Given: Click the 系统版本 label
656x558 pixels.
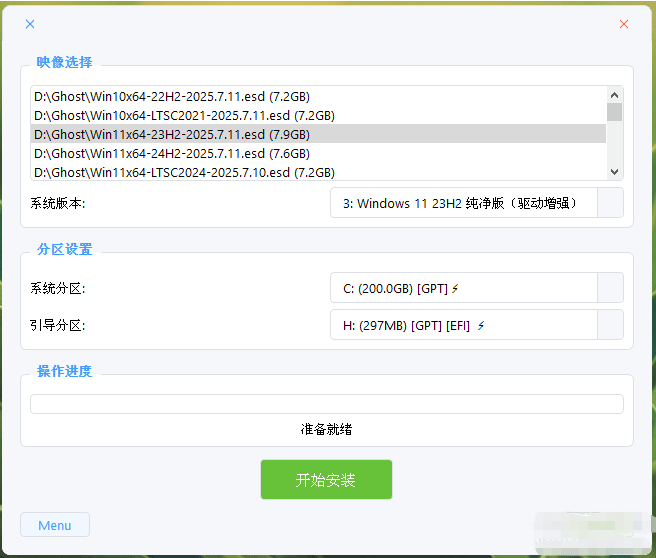Looking at the screenshot, I should (58, 203).
